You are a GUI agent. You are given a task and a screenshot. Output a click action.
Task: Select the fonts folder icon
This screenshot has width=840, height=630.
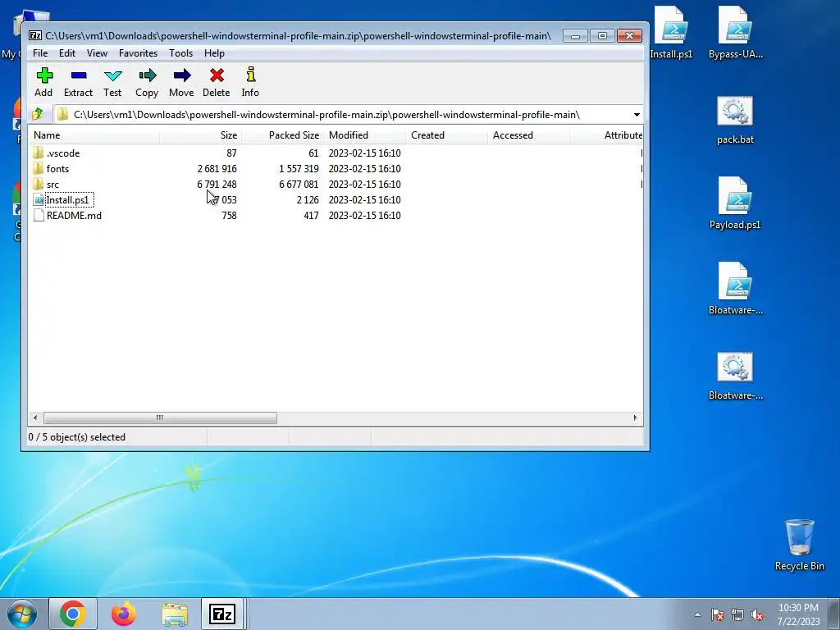pyautogui.click(x=38, y=169)
